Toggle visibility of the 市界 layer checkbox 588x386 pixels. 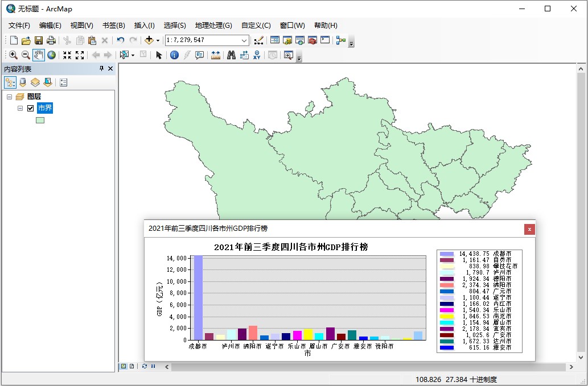29,108
